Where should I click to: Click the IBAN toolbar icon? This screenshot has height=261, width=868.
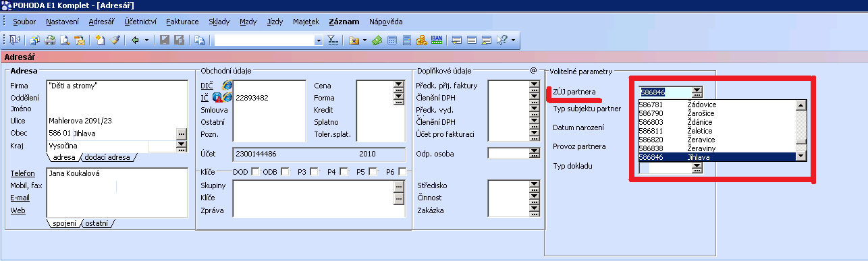tap(436, 40)
